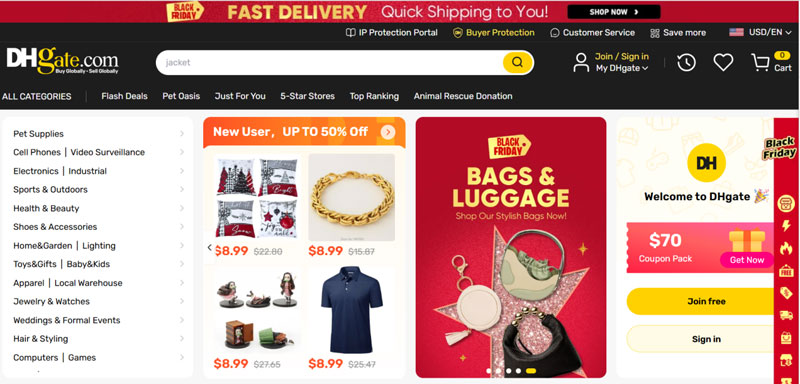
Task: Click the flame icon in right sidebar
Action: [786, 248]
